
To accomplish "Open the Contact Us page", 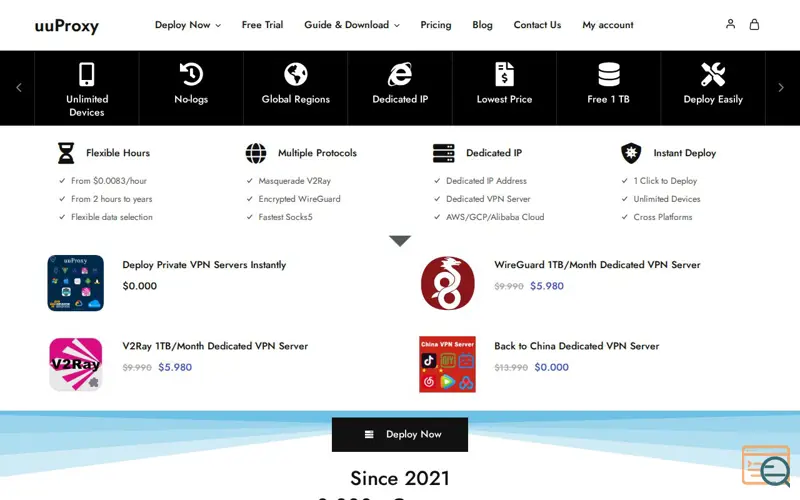I will point(537,24).
